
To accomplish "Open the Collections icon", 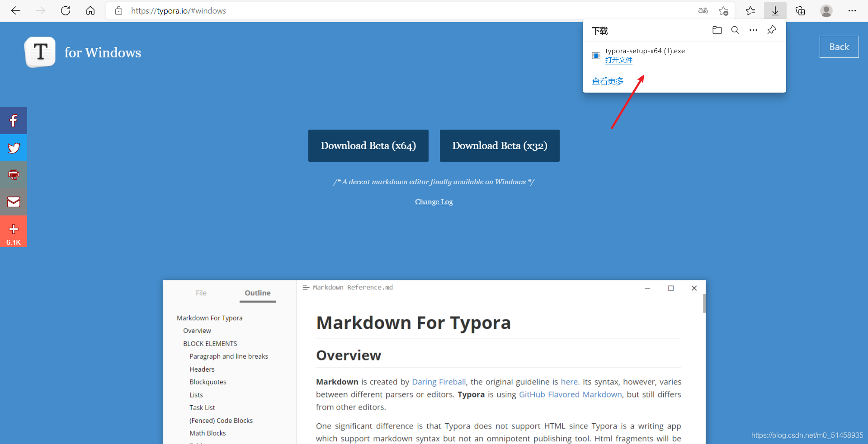I will tap(800, 10).
